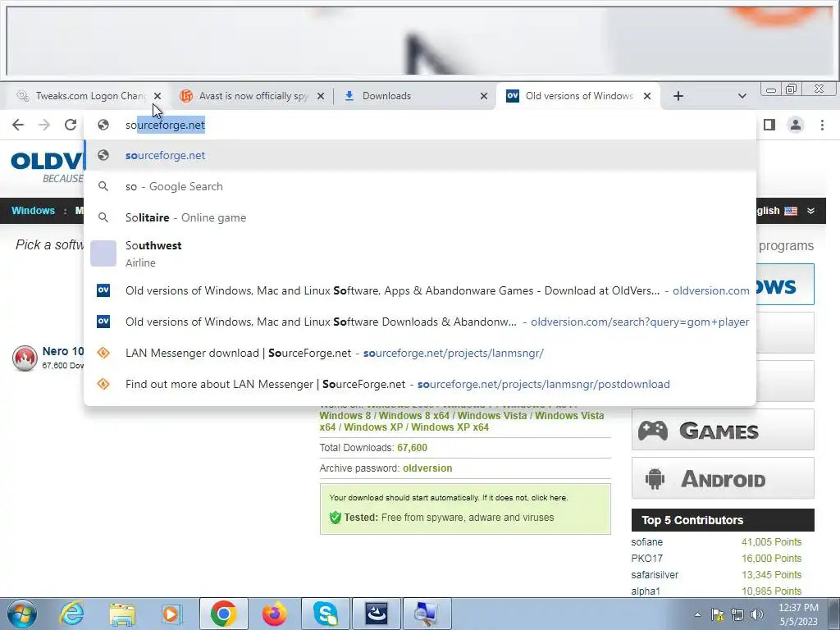840x630 pixels.
Task: Reload the page with the refresh icon
Action: pos(71,125)
